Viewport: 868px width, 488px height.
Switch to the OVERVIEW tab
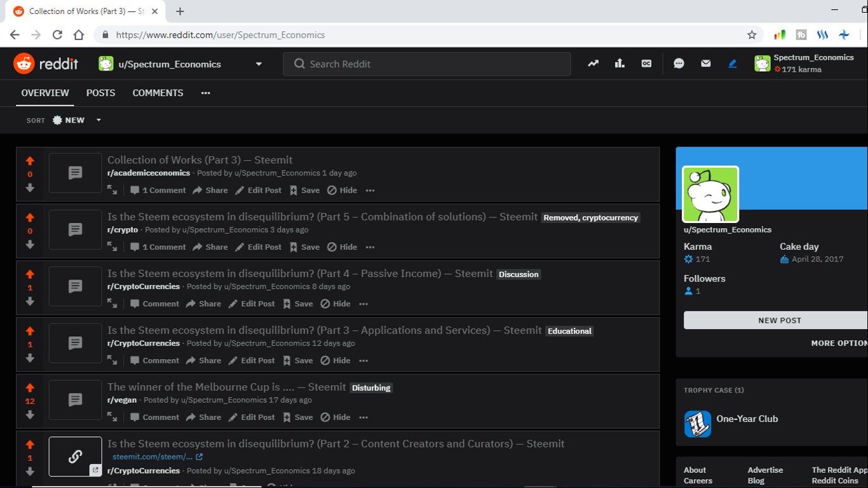[45, 93]
